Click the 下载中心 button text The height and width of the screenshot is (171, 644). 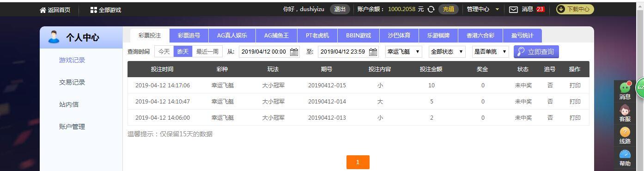click(578, 9)
